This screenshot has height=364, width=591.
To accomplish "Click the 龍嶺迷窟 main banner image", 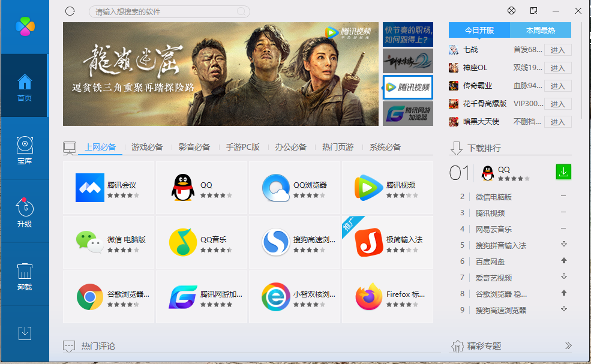I will 220,74.
